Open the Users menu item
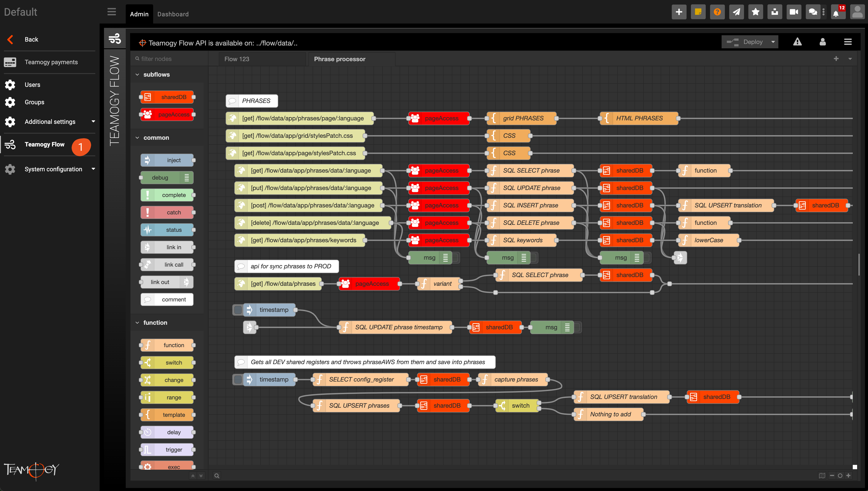Screen dimensions: 868x491 (50, 85)
